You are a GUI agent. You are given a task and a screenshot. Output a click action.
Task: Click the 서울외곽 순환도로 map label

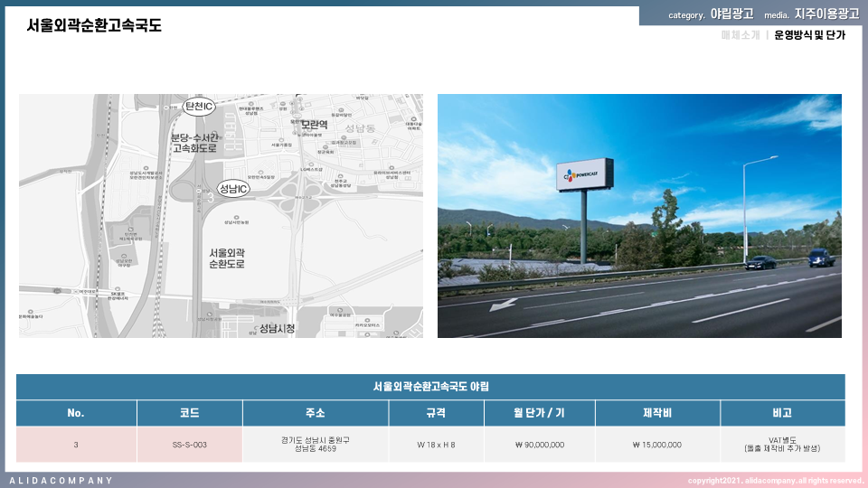point(227,258)
